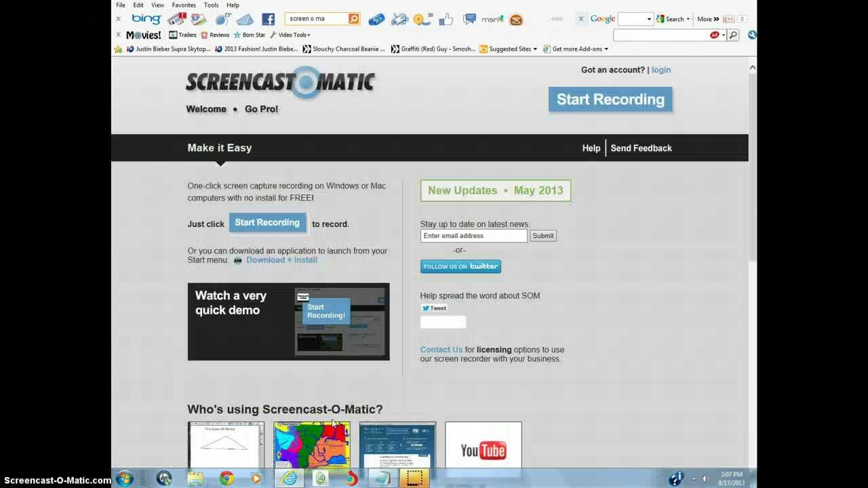Click the Submit button
868x488 pixels.
[x=543, y=236]
